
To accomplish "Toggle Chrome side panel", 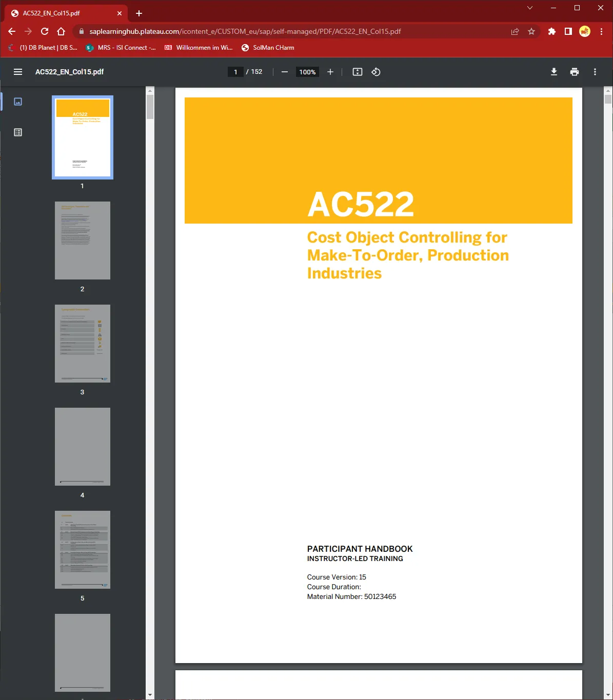I will [x=568, y=31].
